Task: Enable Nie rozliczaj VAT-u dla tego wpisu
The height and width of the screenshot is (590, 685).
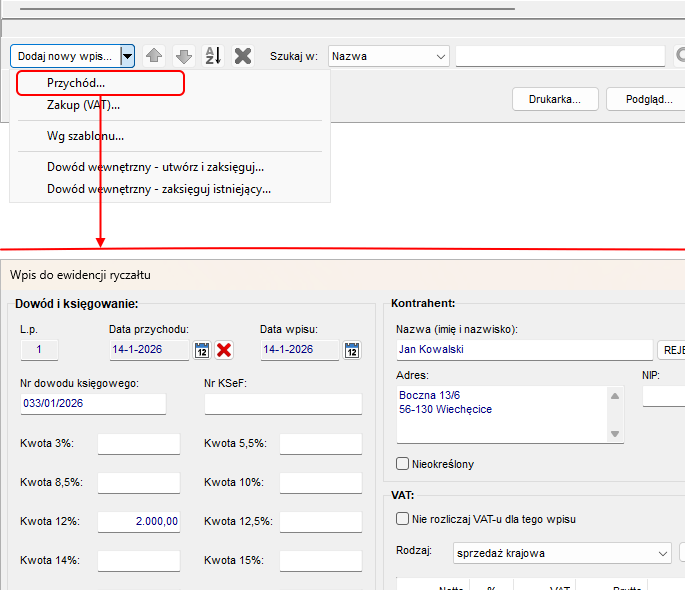Action: (x=403, y=519)
